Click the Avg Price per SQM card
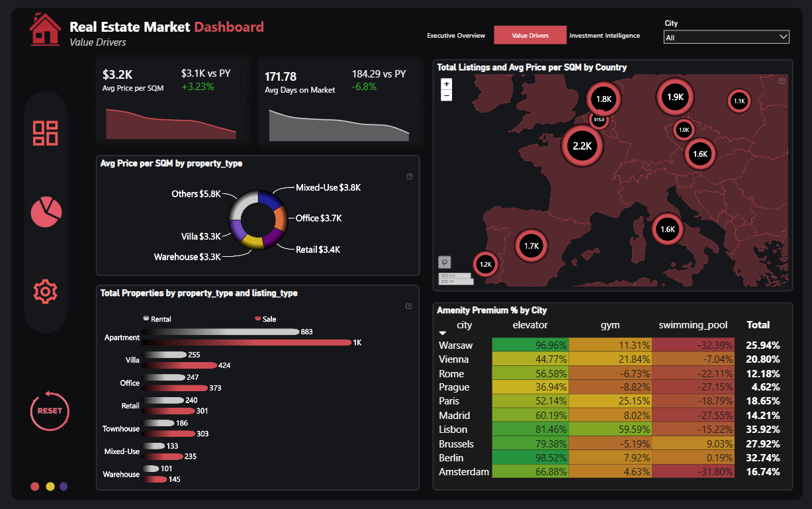 point(172,99)
